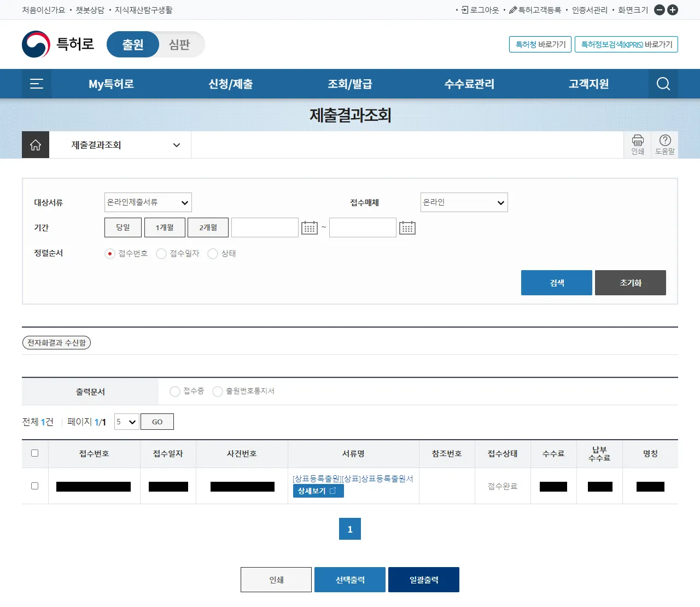Go to home via the house icon
Image resolution: width=700 pixels, height=607 pixels.
36,145
